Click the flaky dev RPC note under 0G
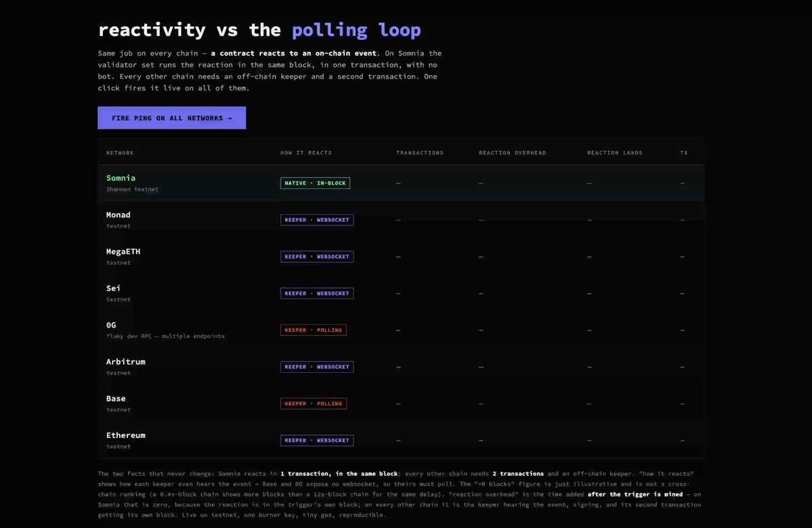The width and height of the screenshot is (812, 528). pos(165,336)
